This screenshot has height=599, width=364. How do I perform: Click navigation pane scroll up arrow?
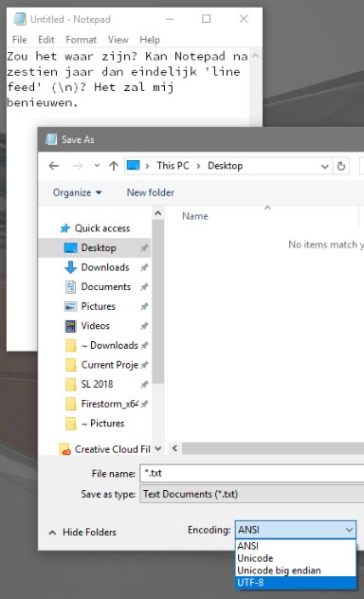click(x=158, y=213)
